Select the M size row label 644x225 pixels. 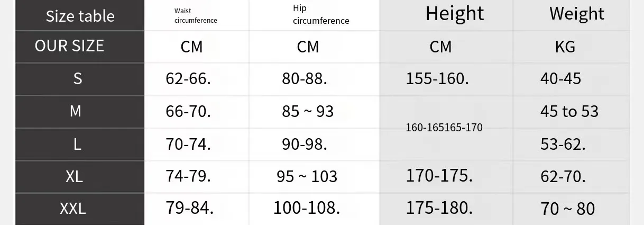(76, 111)
